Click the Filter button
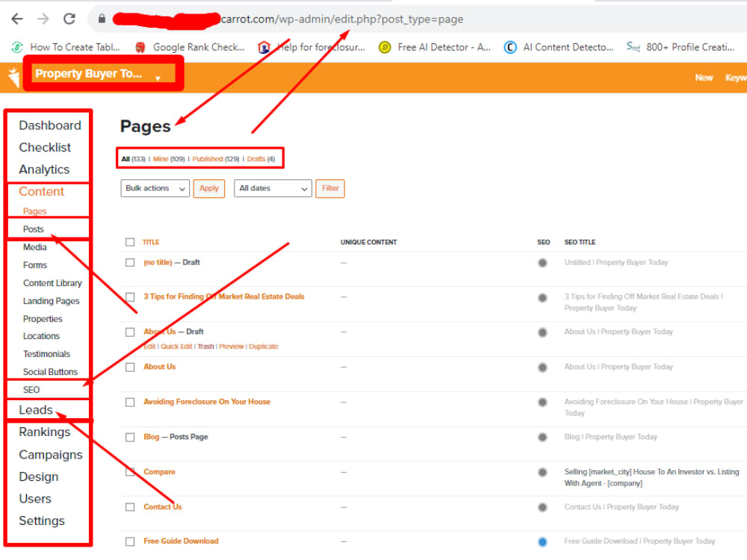Screen dimensions: 747x560 (x=330, y=189)
